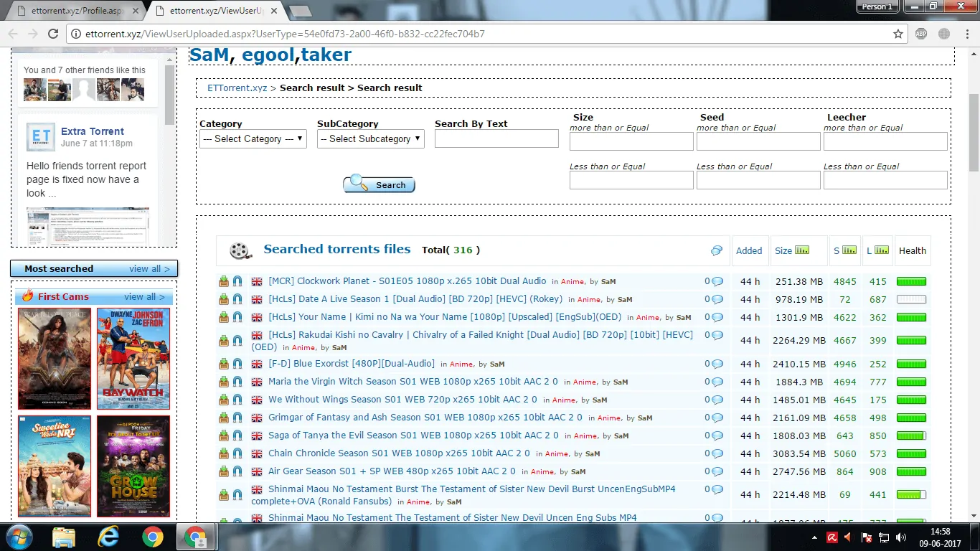Click the Grow House movie poster
Screen dimensions: 980x551
tap(133, 466)
